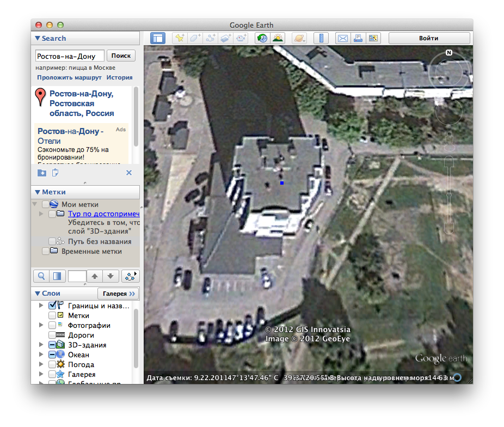The image size is (504, 427).
Task: Click the magnifier icon in the Метки panel
Action: [41, 276]
